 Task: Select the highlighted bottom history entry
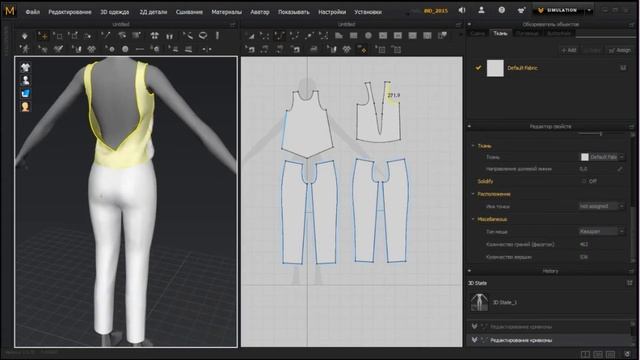coord(549,340)
